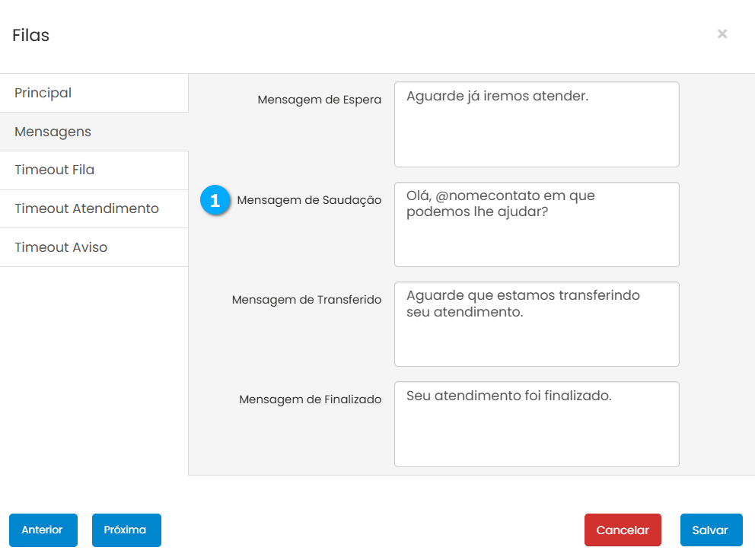Open the Principal tab
This screenshot has height=560, width=755.
tap(94, 93)
